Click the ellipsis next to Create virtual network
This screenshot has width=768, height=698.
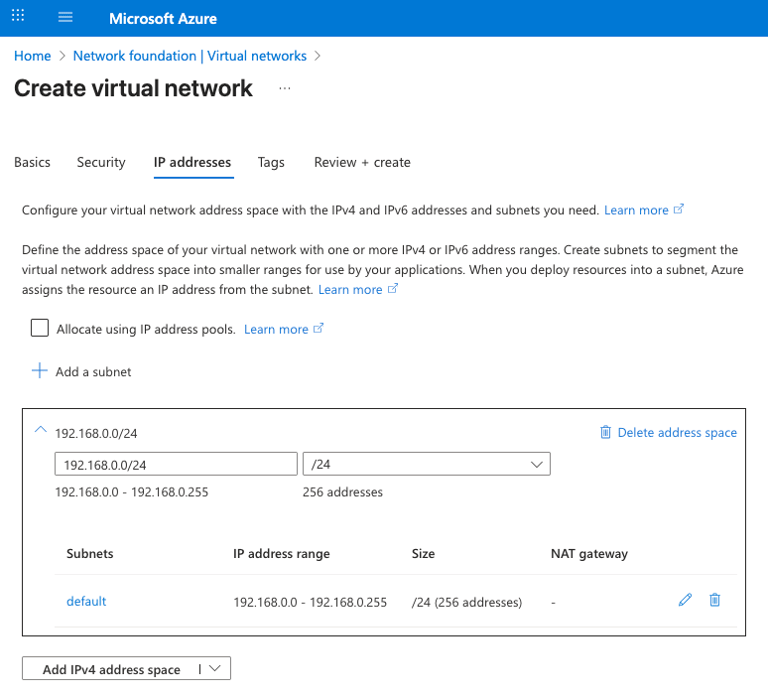285,88
